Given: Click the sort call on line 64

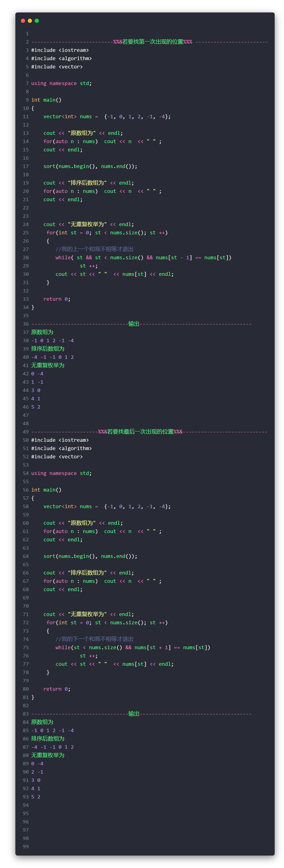Looking at the screenshot, I should point(90,556).
